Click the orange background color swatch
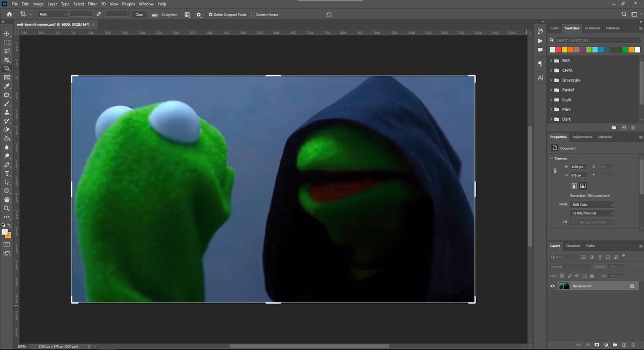Screen dimensions: 644x350 (9, 235)
